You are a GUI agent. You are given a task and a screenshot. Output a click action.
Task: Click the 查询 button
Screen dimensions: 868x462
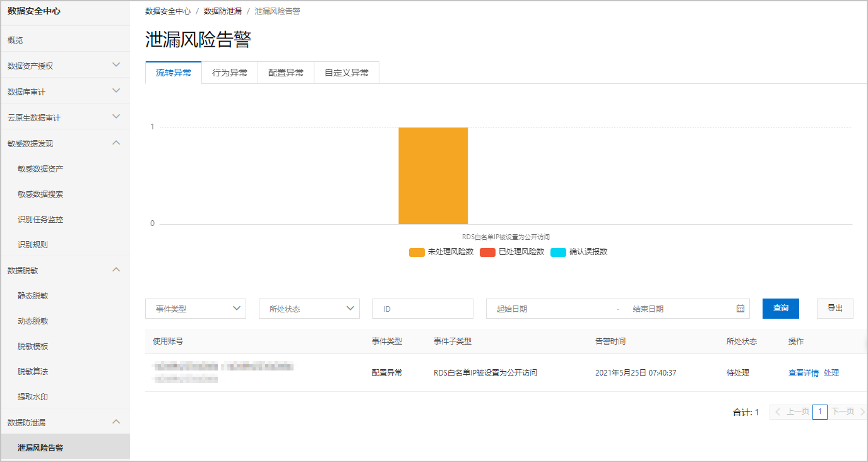(781, 308)
